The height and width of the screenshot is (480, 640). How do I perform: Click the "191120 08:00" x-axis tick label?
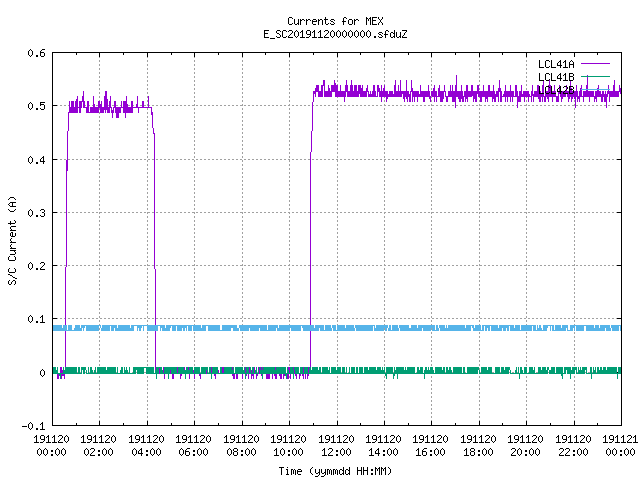coord(241,446)
